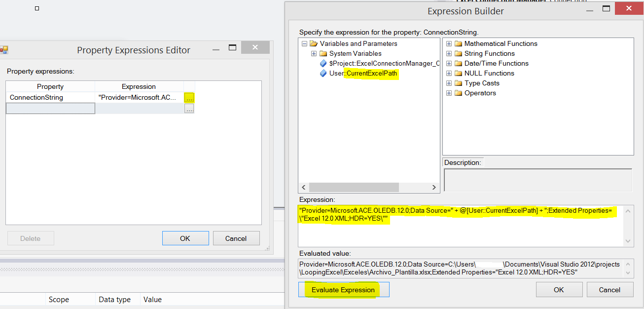Click the NULL Functions folder icon
This screenshot has width=644, height=309.
click(x=458, y=73)
